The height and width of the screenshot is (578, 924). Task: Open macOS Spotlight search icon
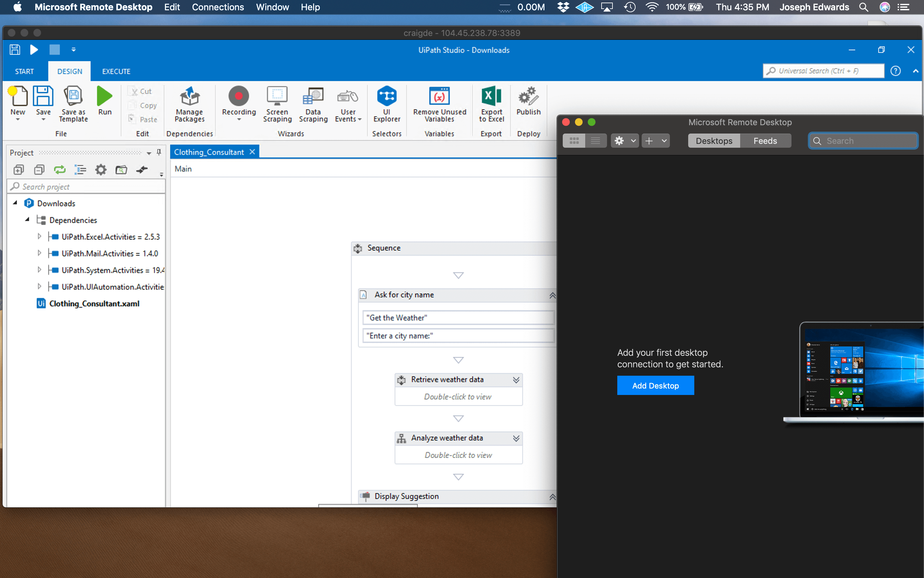coord(864,7)
